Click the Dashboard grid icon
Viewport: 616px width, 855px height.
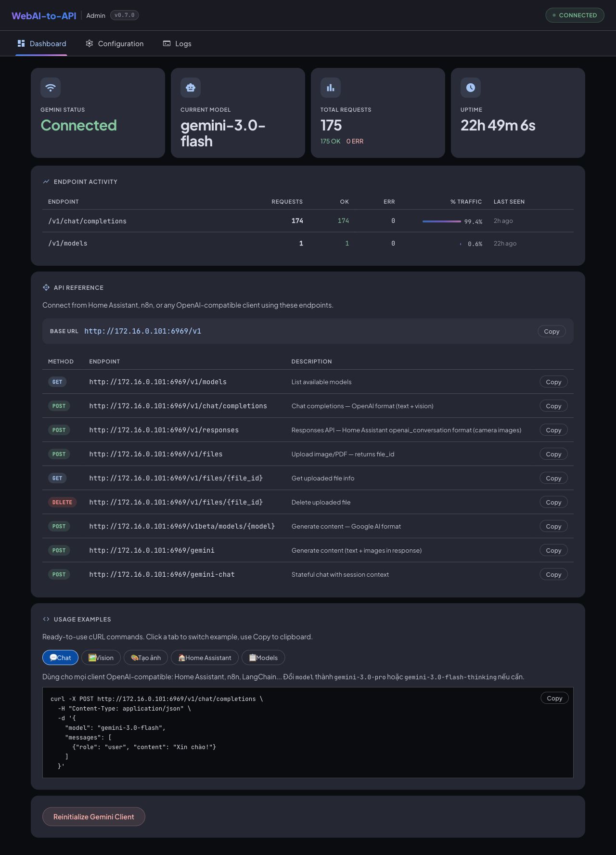(21, 43)
